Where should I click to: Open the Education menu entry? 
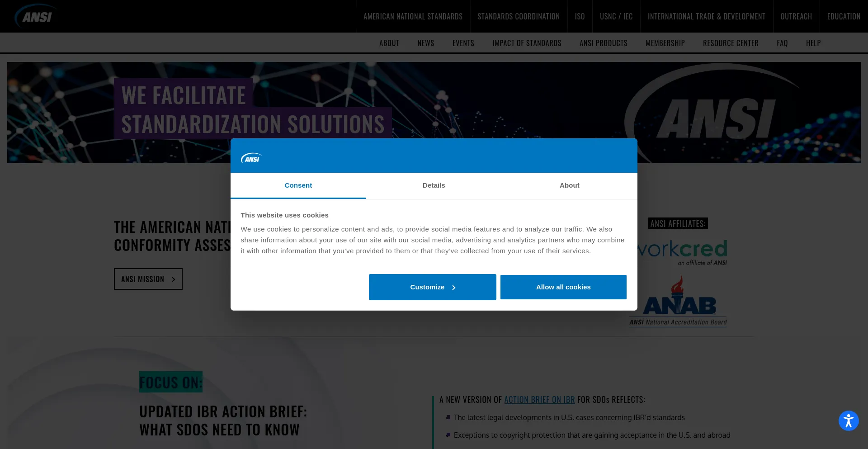coord(844,16)
